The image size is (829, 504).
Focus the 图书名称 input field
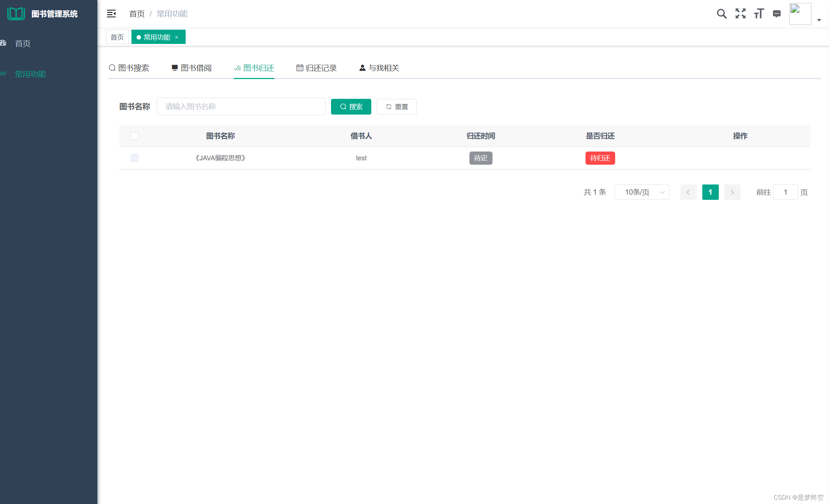coord(241,107)
